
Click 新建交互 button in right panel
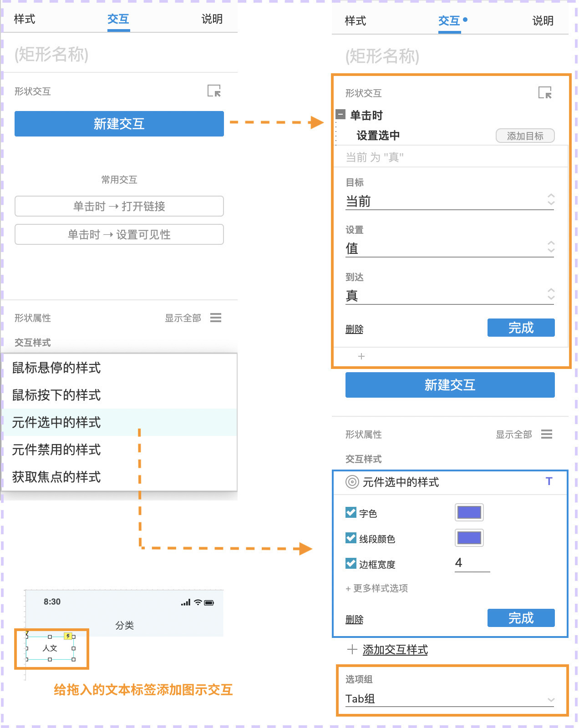[450, 385]
